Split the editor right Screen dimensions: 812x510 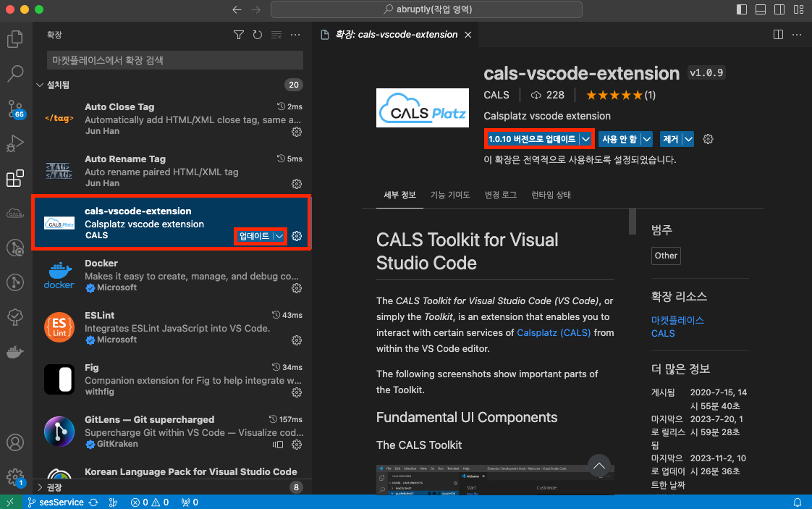778,35
